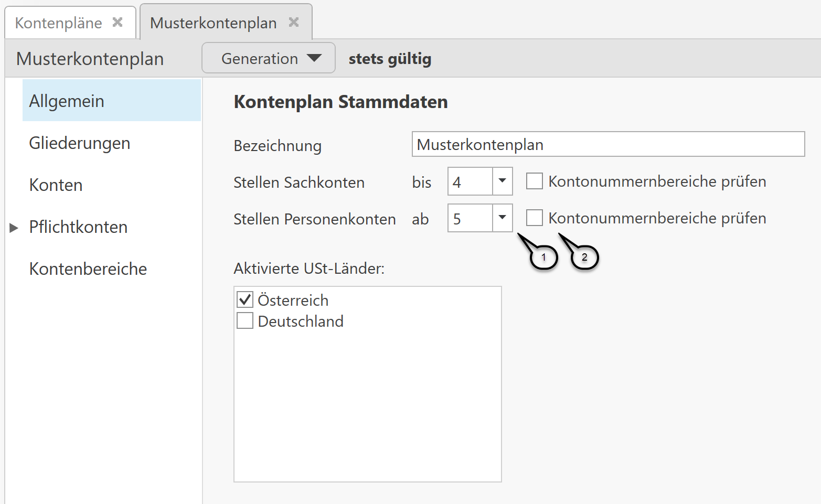Image resolution: width=821 pixels, height=504 pixels.
Task: Click callout marker number 1
Action: 544,256
